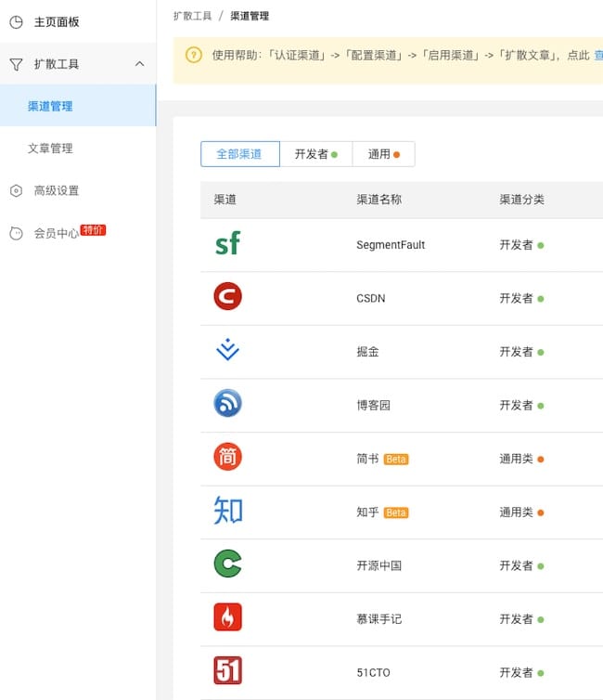
Task: Click the 博客园 channel name
Action: [373, 406]
